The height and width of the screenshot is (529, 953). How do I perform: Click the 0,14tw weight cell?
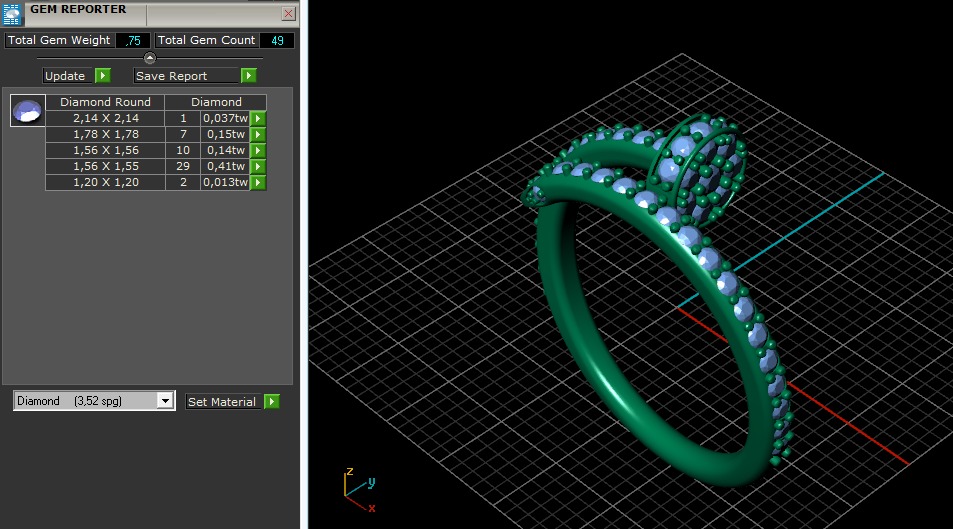coord(225,150)
